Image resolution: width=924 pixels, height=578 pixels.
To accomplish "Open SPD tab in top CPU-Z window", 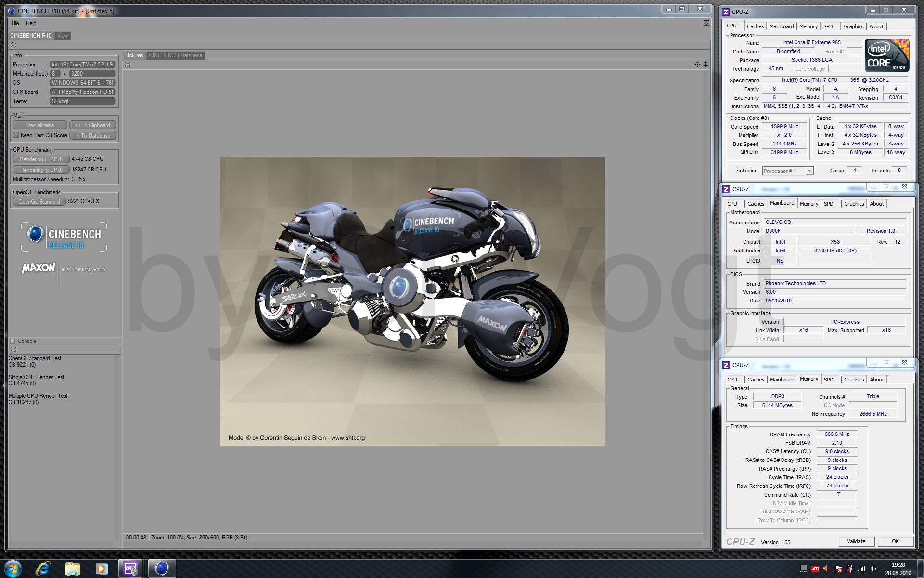I will 828,26.
